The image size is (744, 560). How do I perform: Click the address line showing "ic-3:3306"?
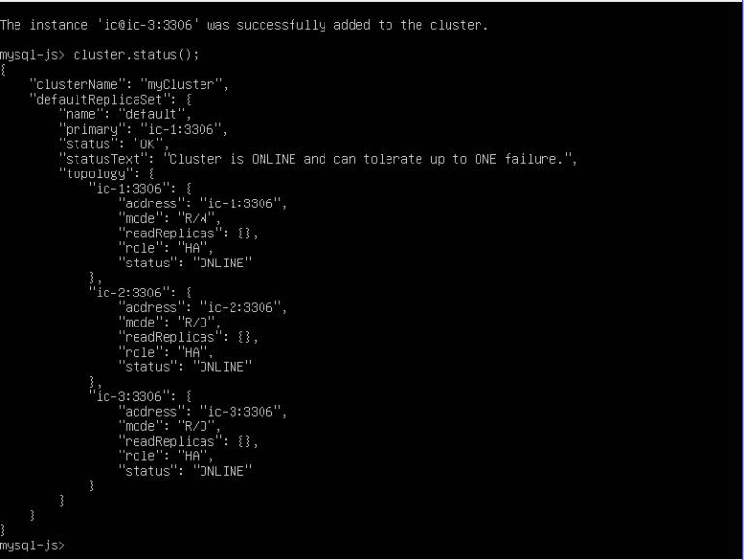pyautogui.click(x=203, y=412)
